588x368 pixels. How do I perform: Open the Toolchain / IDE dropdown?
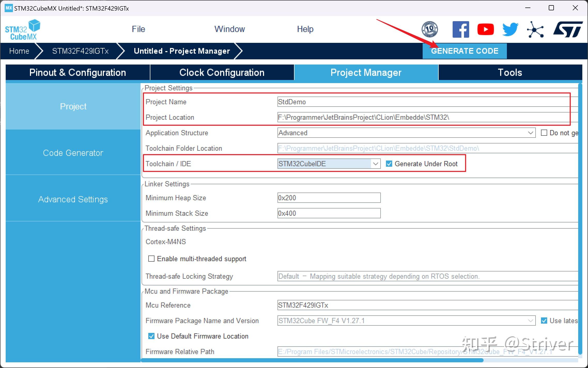[329, 164]
